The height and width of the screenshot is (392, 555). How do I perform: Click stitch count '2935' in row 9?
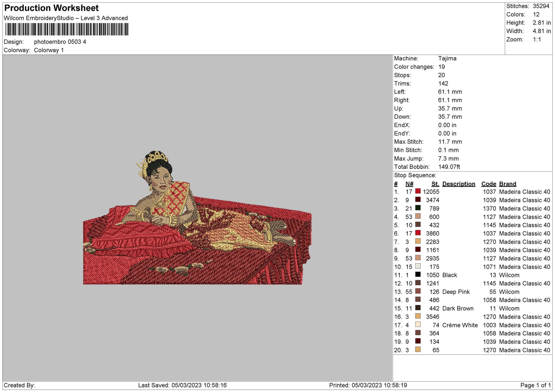point(432,258)
